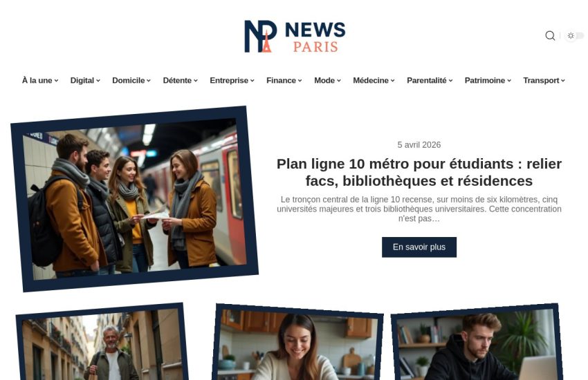Click the News Paris logo
This screenshot has height=380, width=588.
[x=295, y=37]
